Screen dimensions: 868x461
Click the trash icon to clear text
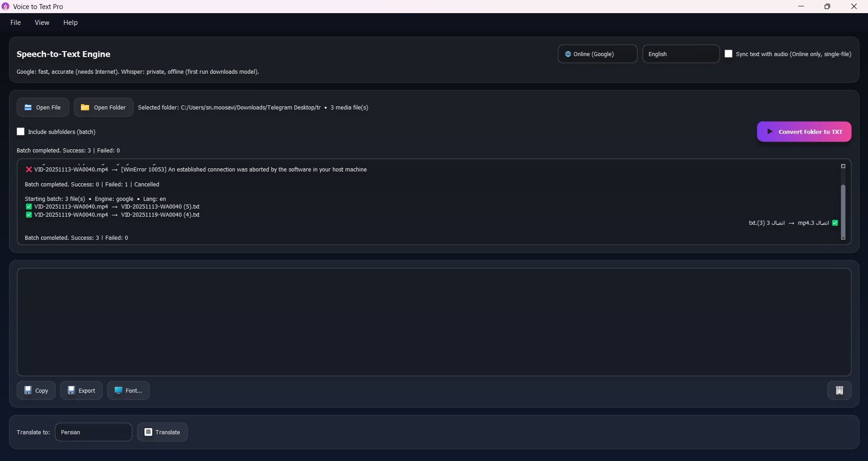tap(839, 390)
